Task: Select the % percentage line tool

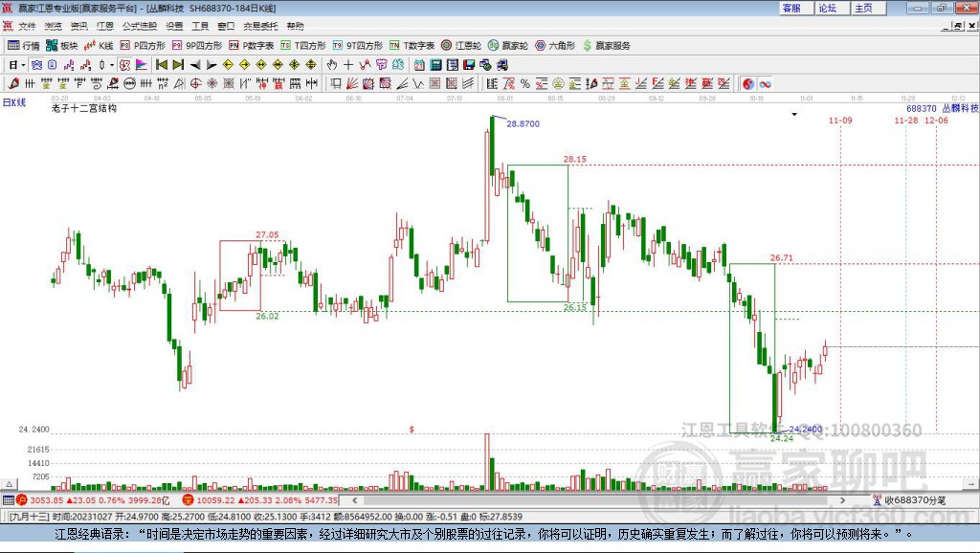Action: (525, 84)
